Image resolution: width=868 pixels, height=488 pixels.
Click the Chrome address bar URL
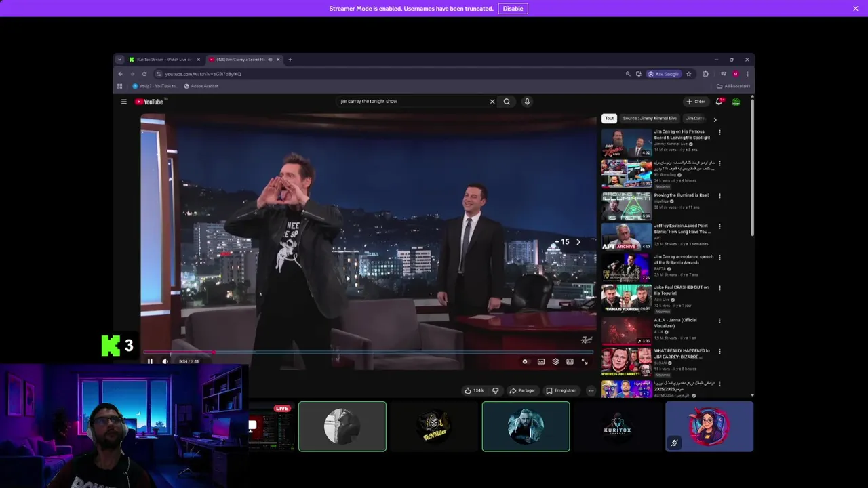(x=203, y=74)
